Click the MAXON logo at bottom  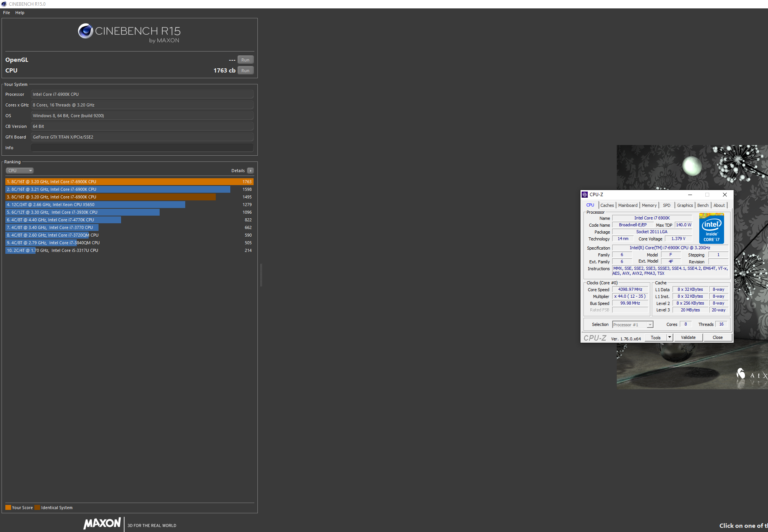click(x=102, y=523)
